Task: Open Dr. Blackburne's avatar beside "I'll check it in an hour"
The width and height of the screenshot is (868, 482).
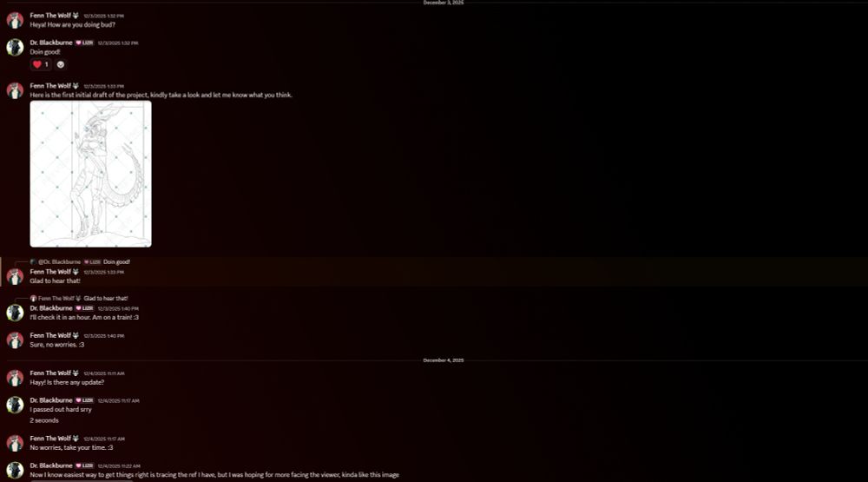Action: (15, 313)
